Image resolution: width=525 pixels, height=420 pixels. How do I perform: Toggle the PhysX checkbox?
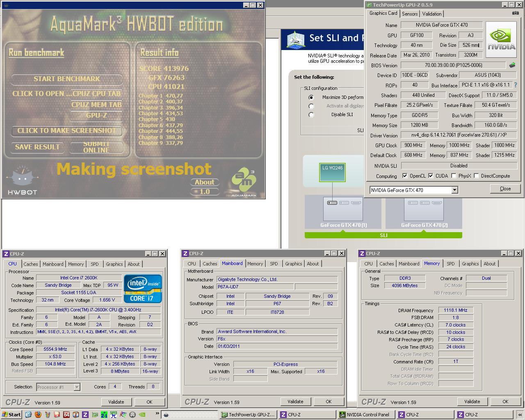coord(453,176)
